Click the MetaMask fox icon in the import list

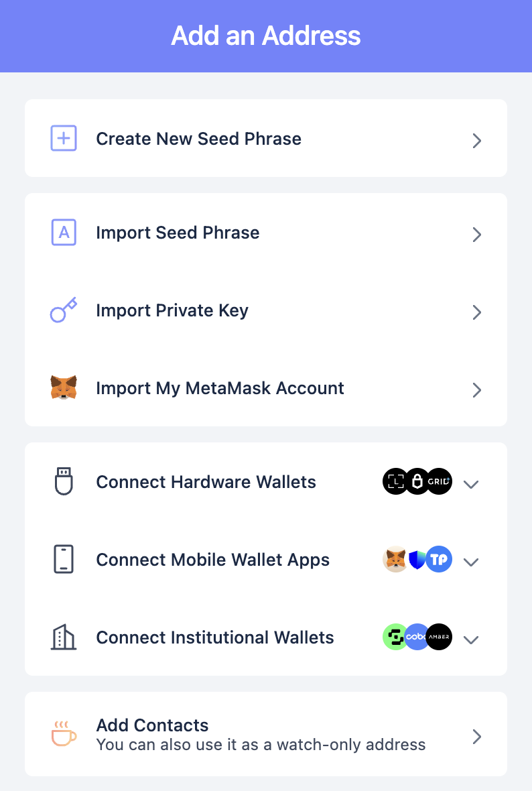(64, 387)
